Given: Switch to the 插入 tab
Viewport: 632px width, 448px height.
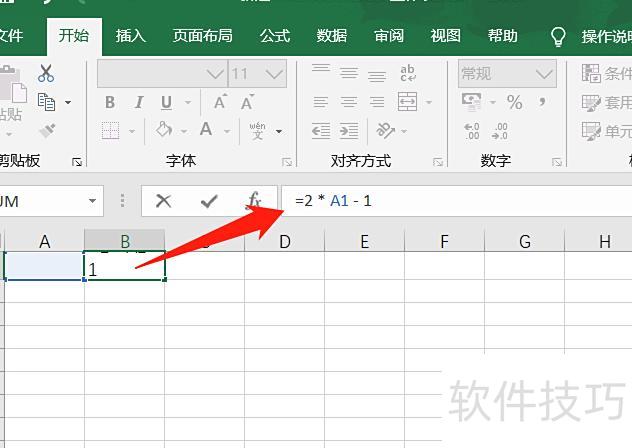Looking at the screenshot, I should (x=130, y=36).
